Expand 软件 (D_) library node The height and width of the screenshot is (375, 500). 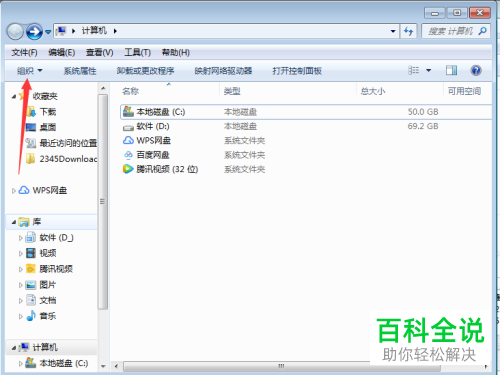(x=21, y=238)
